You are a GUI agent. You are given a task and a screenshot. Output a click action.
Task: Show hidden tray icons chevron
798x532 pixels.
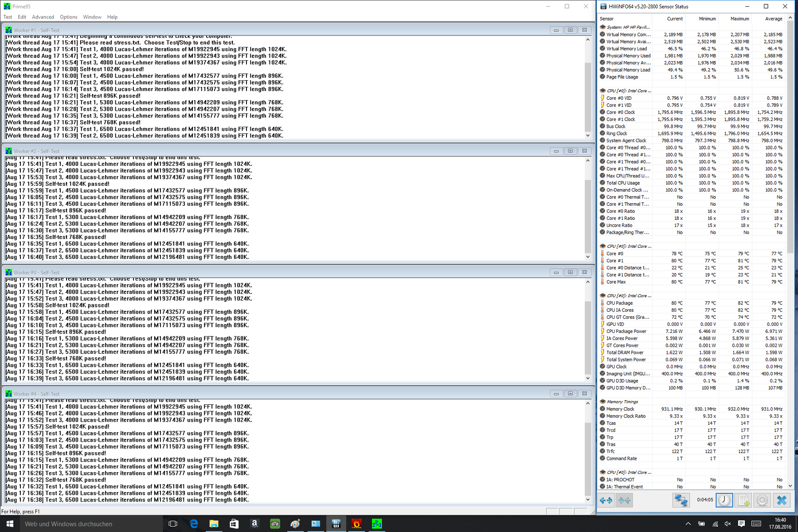click(688, 524)
